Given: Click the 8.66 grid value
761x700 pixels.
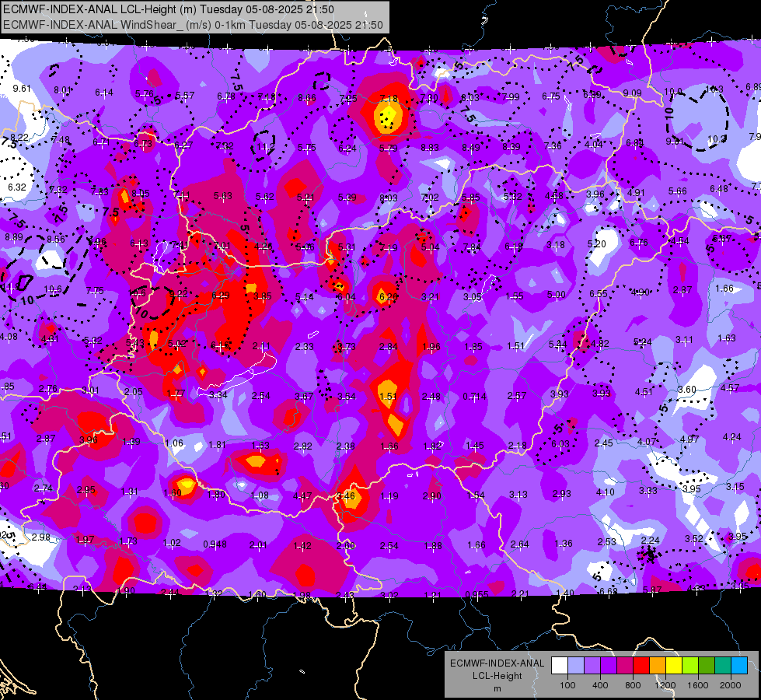Looking at the screenshot, I should pyautogui.click(x=307, y=98).
